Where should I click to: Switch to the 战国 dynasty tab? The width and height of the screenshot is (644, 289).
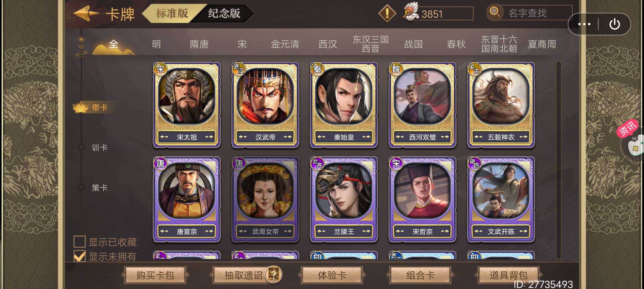coord(413,44)
